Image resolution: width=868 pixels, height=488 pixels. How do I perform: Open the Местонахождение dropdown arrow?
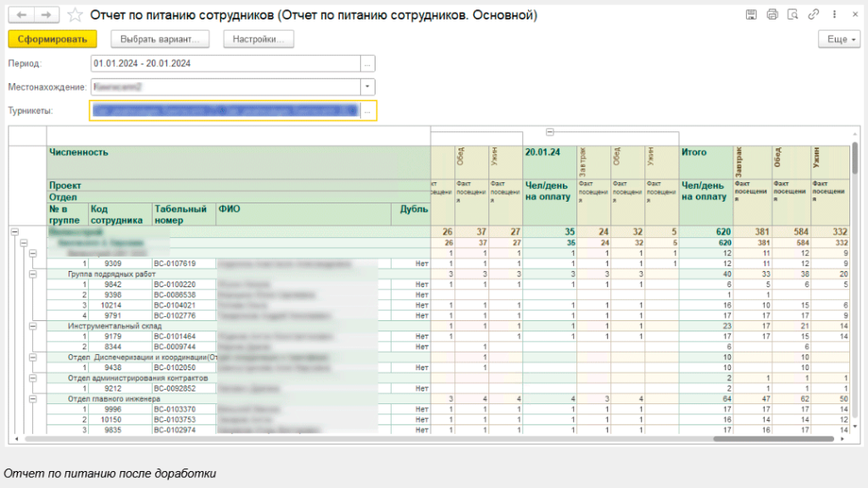[367, 86]
